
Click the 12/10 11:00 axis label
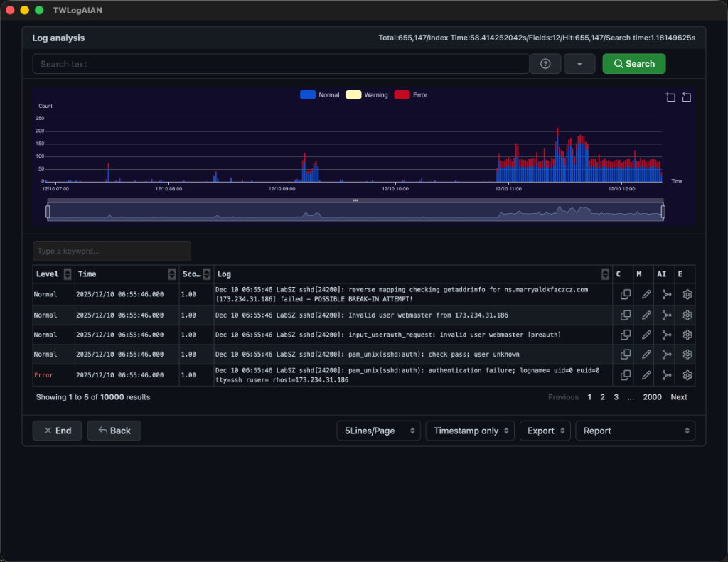coord(508,189)
